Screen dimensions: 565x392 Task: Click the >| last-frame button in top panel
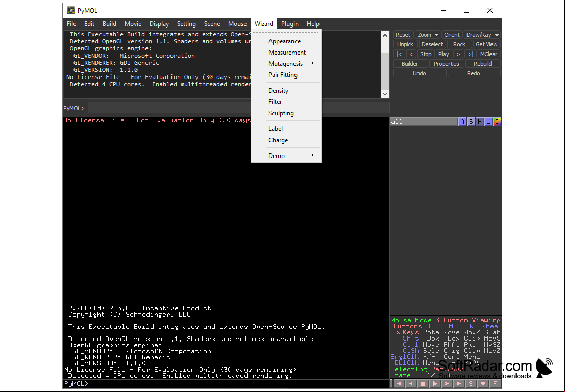[x=470, y=54]
